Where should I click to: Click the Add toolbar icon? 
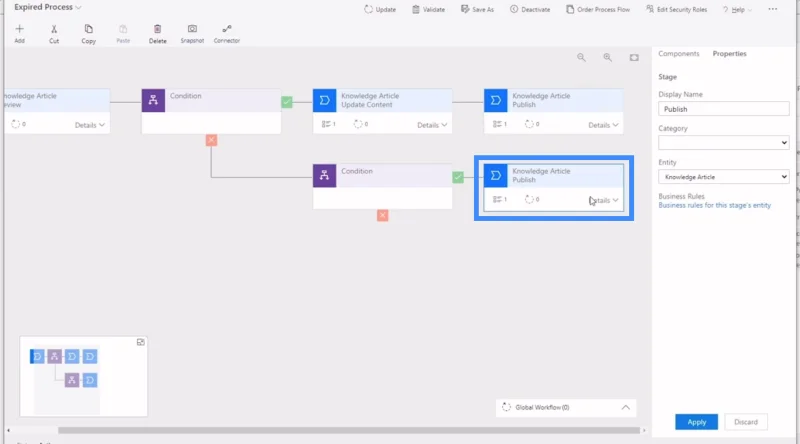click(19, 34)
